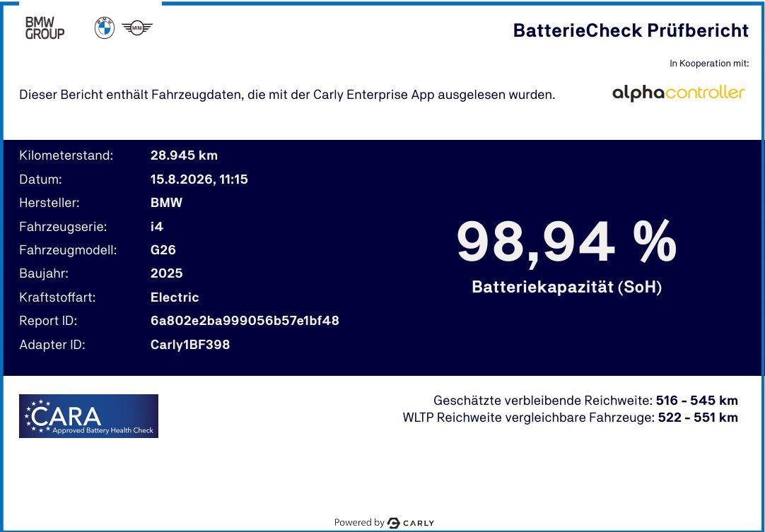
Task: Click the CARA Approved Battery Health Check badge
Action: 89,416
